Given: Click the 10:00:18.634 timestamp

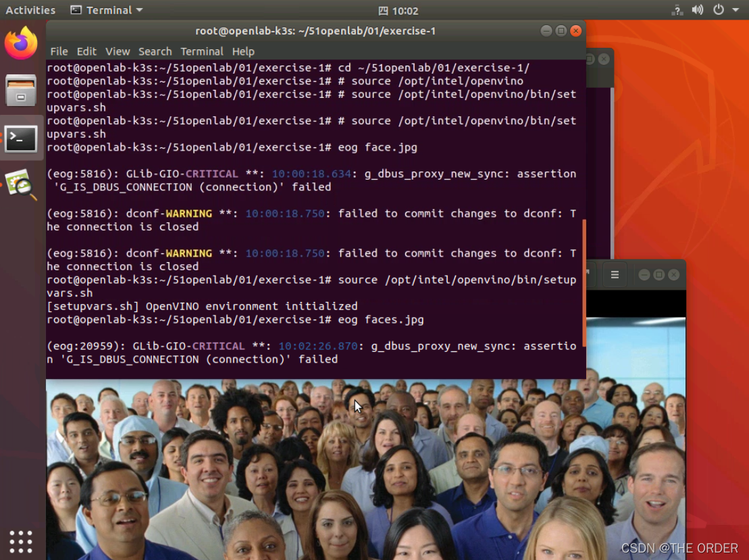Looking at the screenshot, I should point(311,174).
